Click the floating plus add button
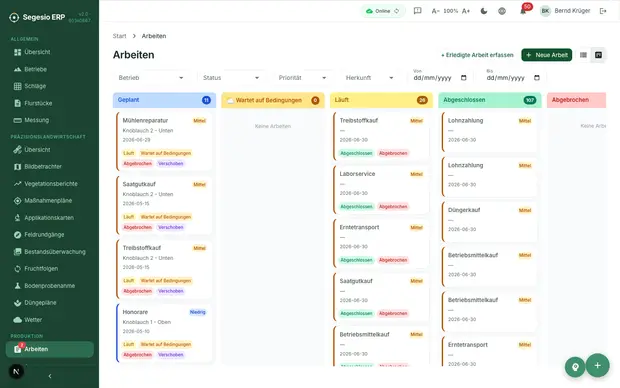620x388 pixels. click(597, 365)
